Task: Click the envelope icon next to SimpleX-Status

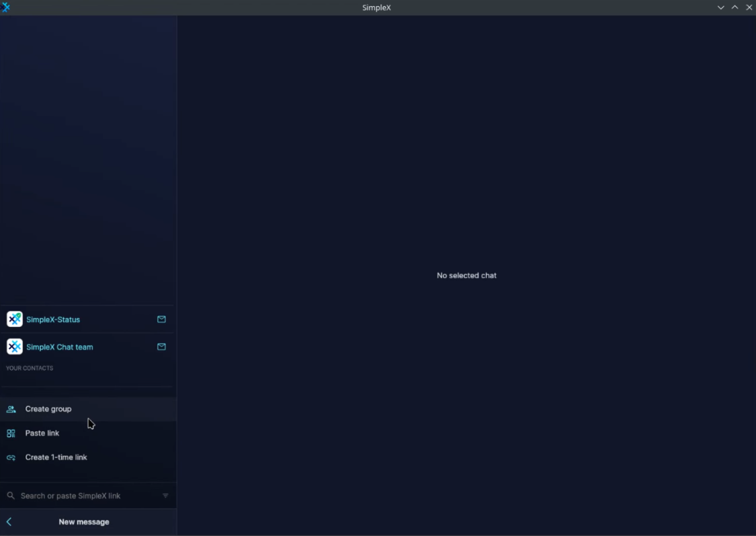Action: pyautogui.click(x=161, y=319)
